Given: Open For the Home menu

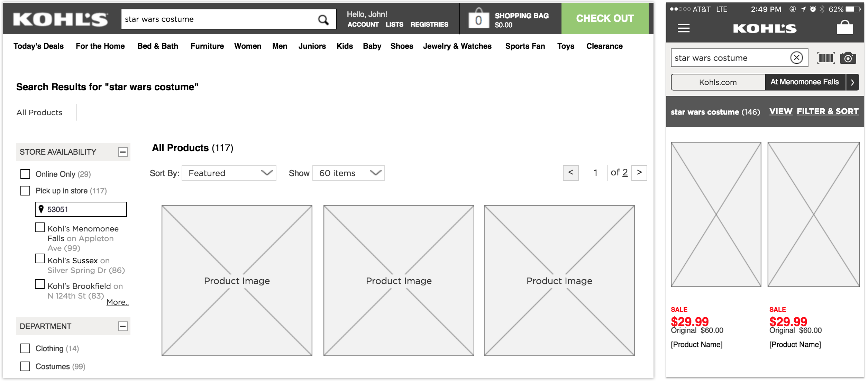Looking at the screenshot, I should 100,46.
